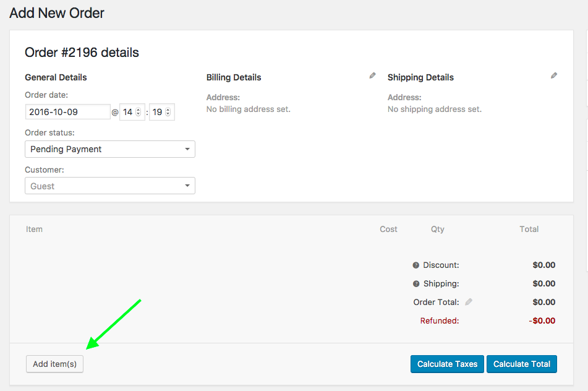This screenshot has width=588, height=391.
Task: Select the Cost column header
Action: coord(388,229)
